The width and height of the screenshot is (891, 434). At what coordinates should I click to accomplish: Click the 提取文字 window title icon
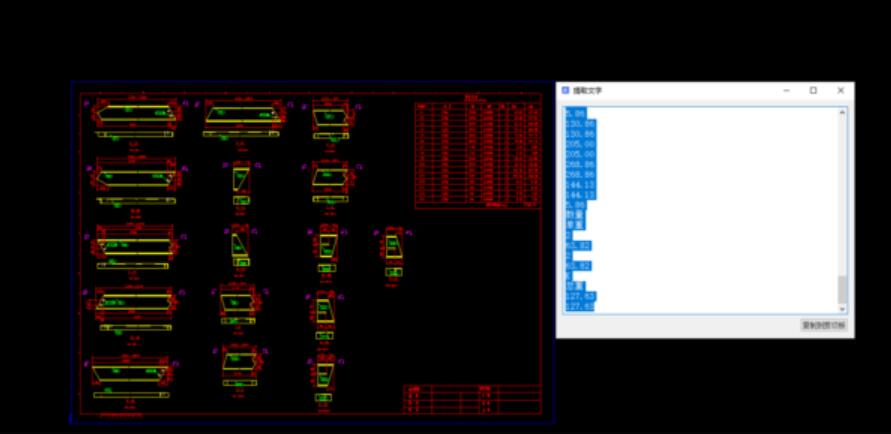565,90
